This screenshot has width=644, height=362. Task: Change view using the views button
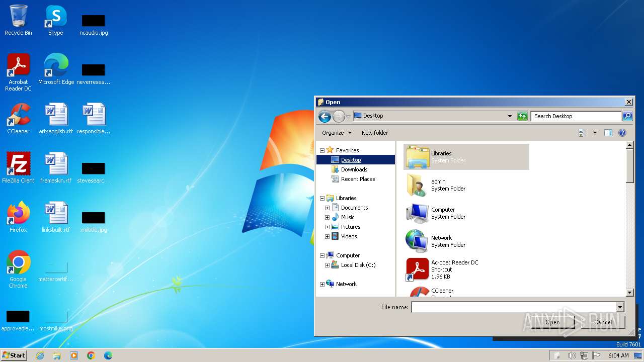click(583, 133)
